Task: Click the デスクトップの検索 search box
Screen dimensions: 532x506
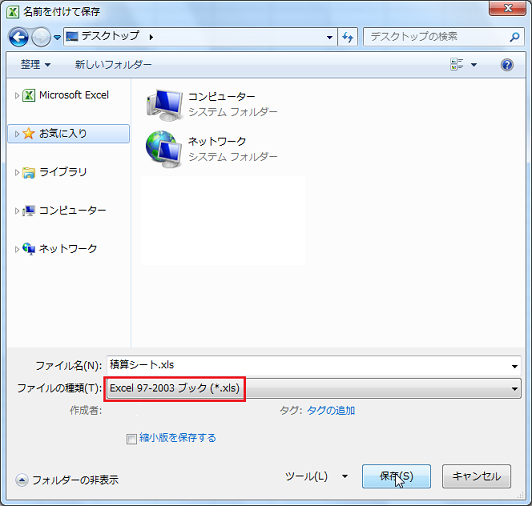Action: click(x=443, y=37)
